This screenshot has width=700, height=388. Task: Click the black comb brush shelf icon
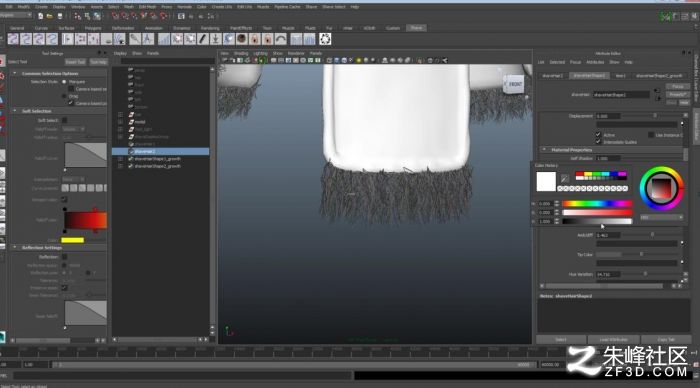(x=203, y=39)
